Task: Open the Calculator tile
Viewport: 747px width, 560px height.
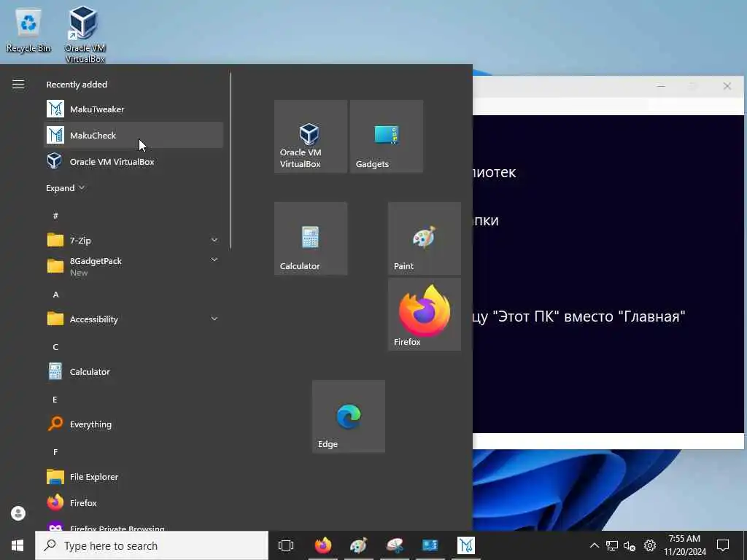Action: click(311, 238)
